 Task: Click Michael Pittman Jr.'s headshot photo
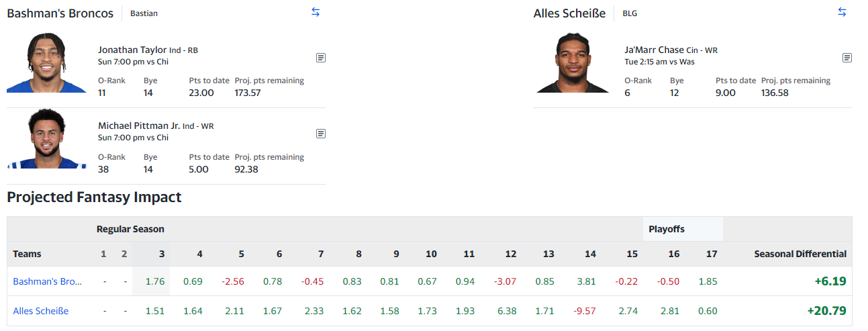[x=46, y=138]
